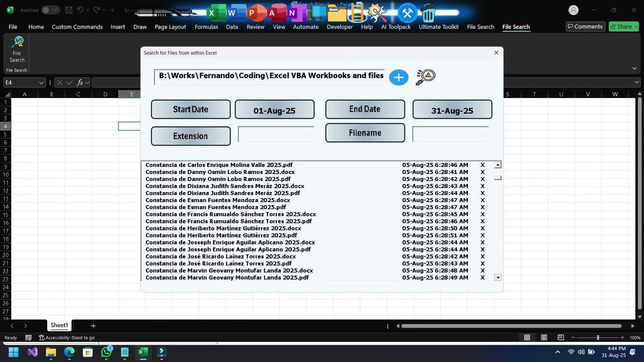Open WhatsApp from the taskbar
Viewport: 644px width, 362px height.
(106, 352)
